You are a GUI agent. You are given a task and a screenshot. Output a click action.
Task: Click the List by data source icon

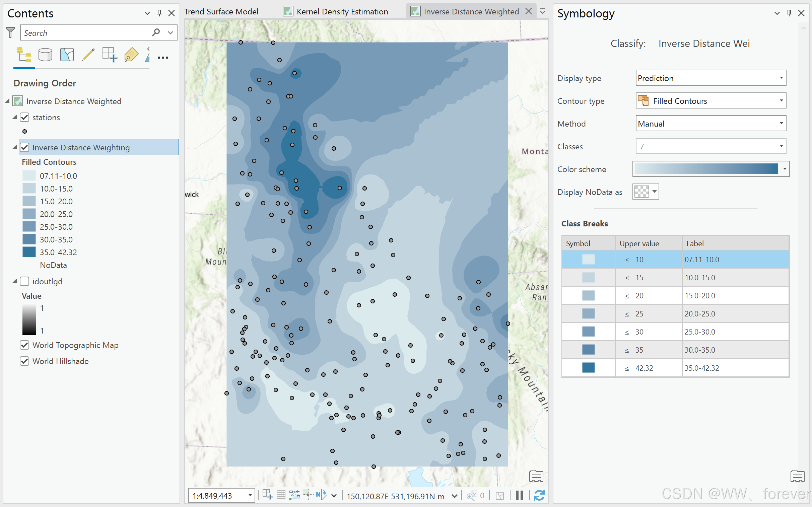click(45, 55)
